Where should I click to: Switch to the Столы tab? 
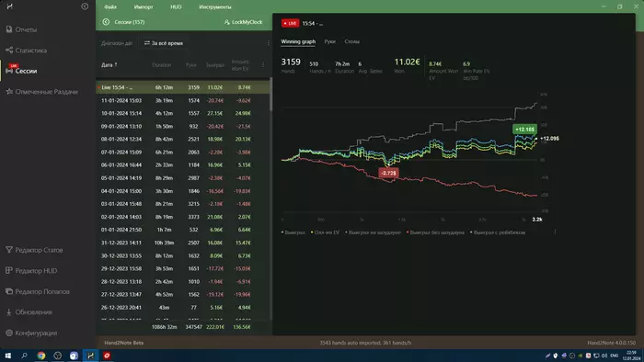(x=352, y=41)
